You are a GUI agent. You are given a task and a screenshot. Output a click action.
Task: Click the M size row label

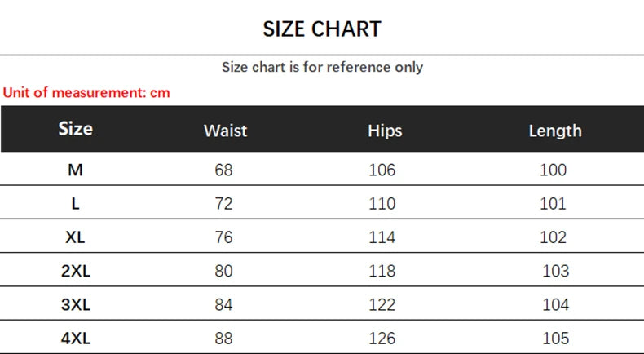(x=76, y=170)
